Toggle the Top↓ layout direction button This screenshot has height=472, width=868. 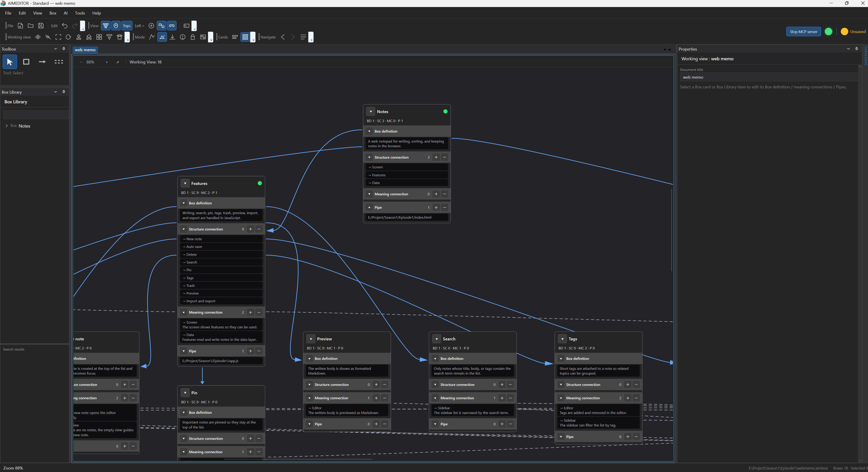coord(127,26)
